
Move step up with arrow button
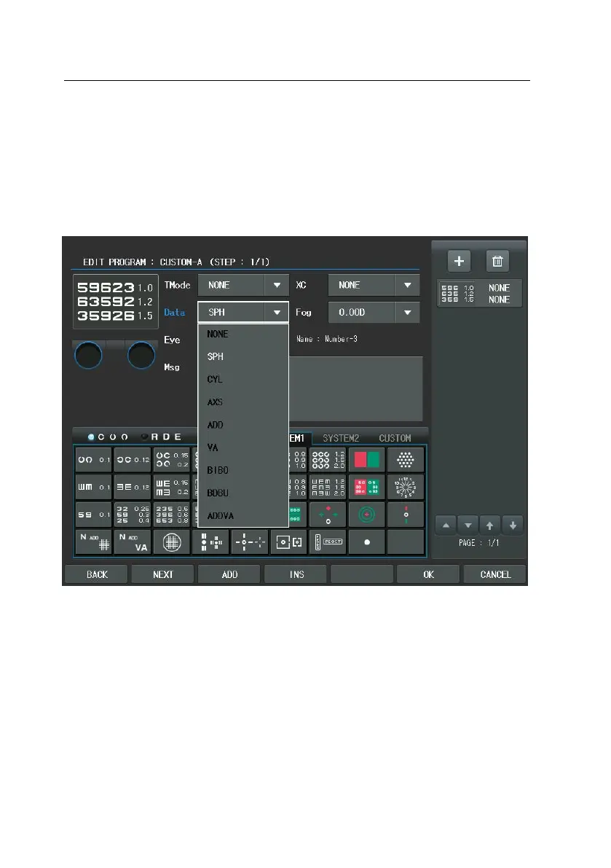tap(490, 525)
